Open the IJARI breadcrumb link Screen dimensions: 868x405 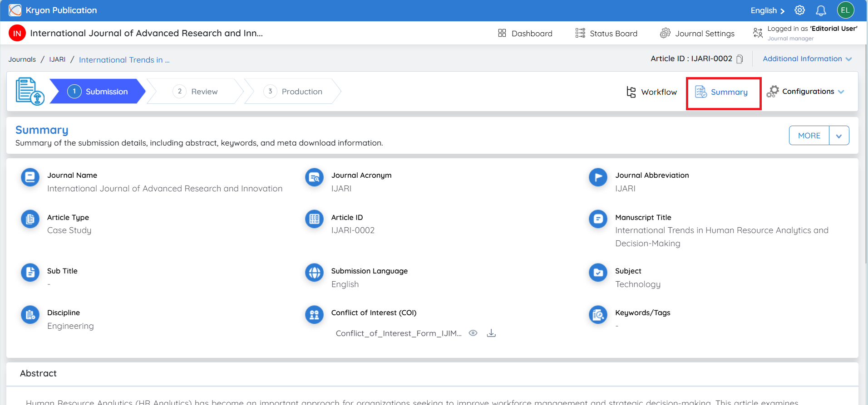coord(57,59)
